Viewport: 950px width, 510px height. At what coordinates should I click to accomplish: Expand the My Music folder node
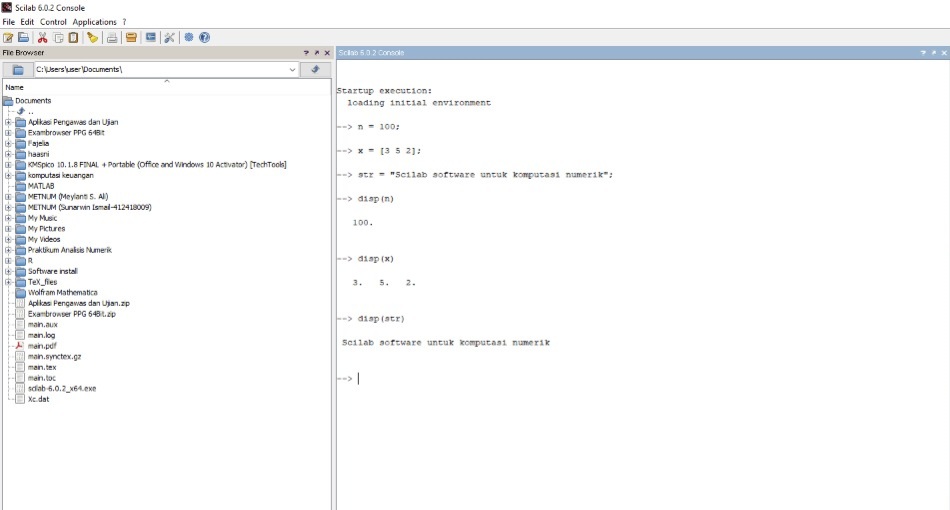tap(8, 218)
